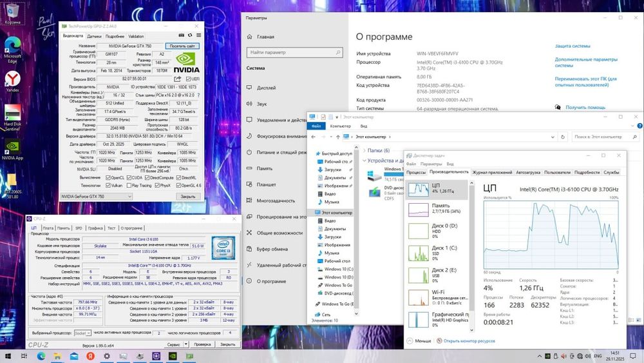The width and height of the screenshot is (644, 363).
Task: Click the Intel Core i3 badge in CPU-Z
Action: pos(223,248)
